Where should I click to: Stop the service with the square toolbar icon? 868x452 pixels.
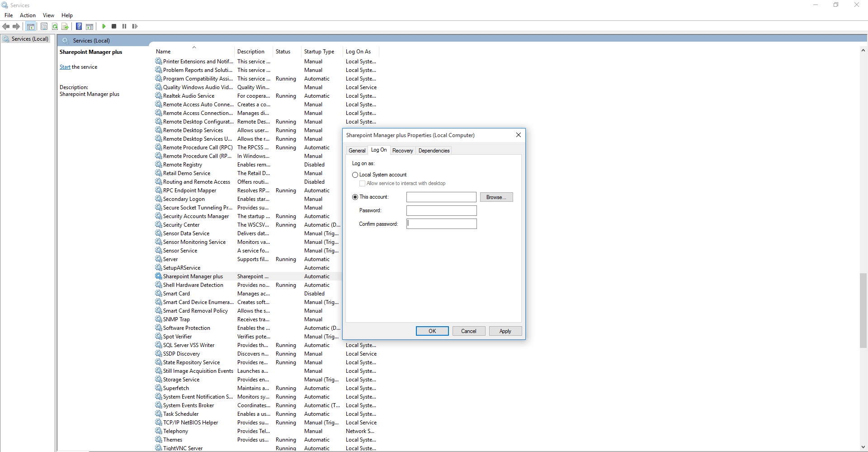[114, 26]
